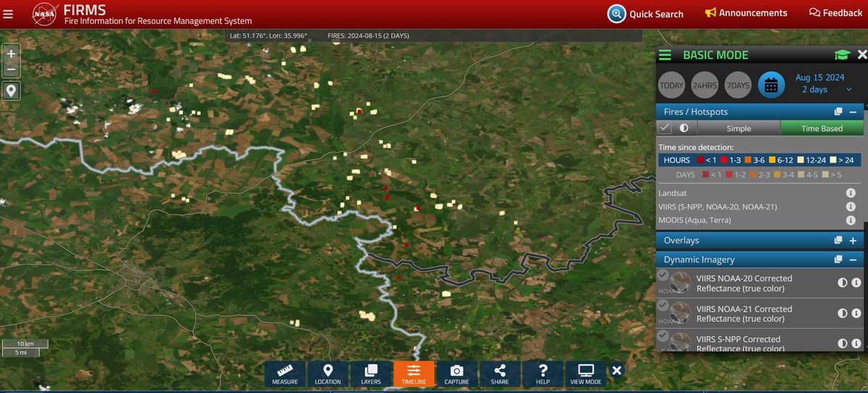Screen dimensions: 868x393
Task: Close the Basic Mode panel
Action: click(x=861, y=55)
